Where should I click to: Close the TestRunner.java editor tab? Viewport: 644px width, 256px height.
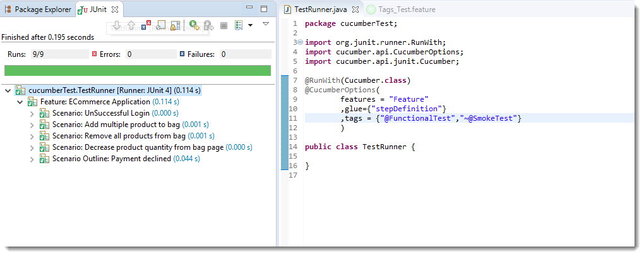click(355, 9)
